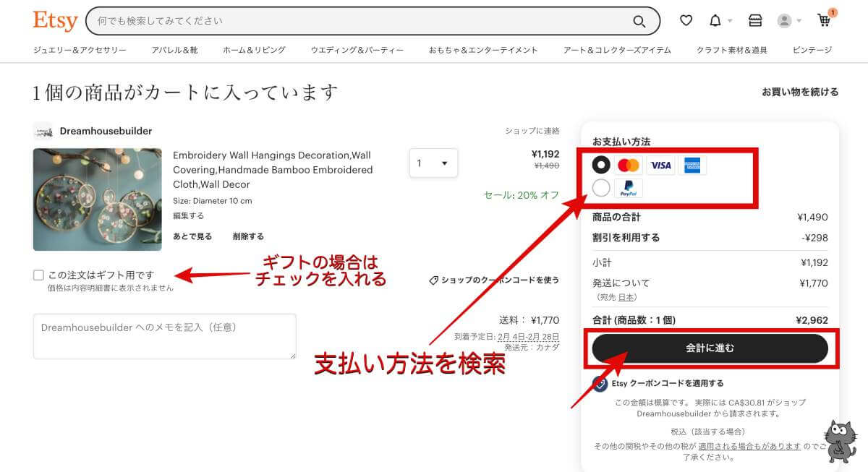Open ジュエリー＆アクセサリー category
The image size is (868, 472).
[80, 50]
